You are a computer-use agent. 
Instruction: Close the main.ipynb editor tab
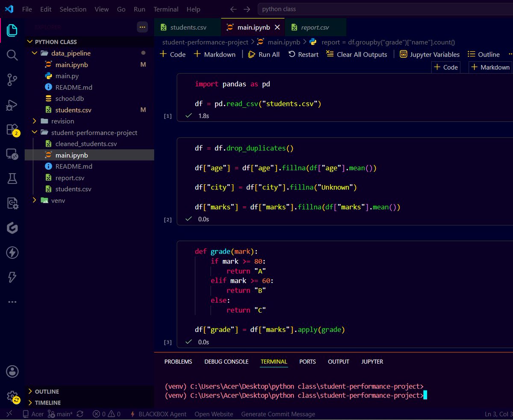pos(277,27)
